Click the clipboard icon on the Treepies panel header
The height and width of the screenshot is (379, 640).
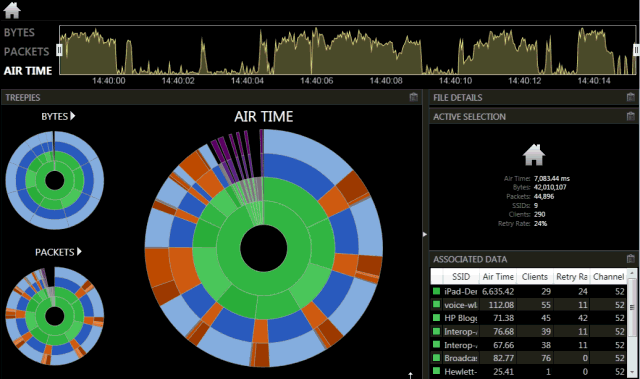pyautogui.click(x=413, y=97)
